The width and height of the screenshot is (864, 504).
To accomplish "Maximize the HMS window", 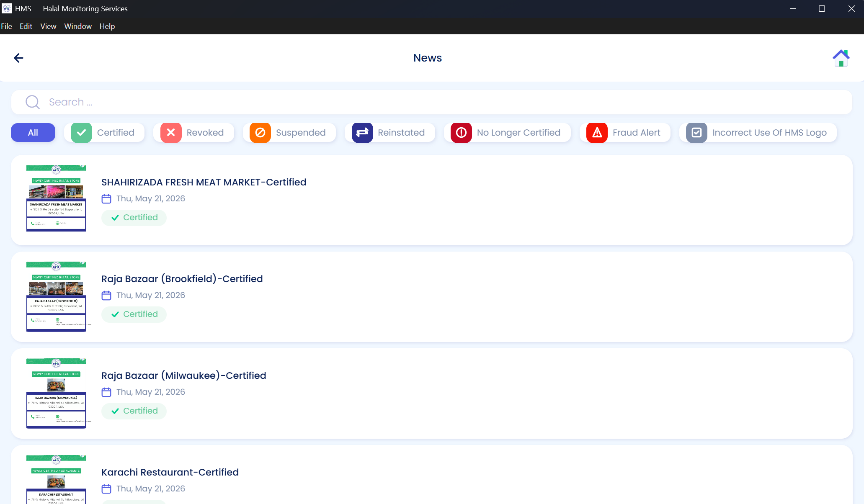I will pos(822,9).
